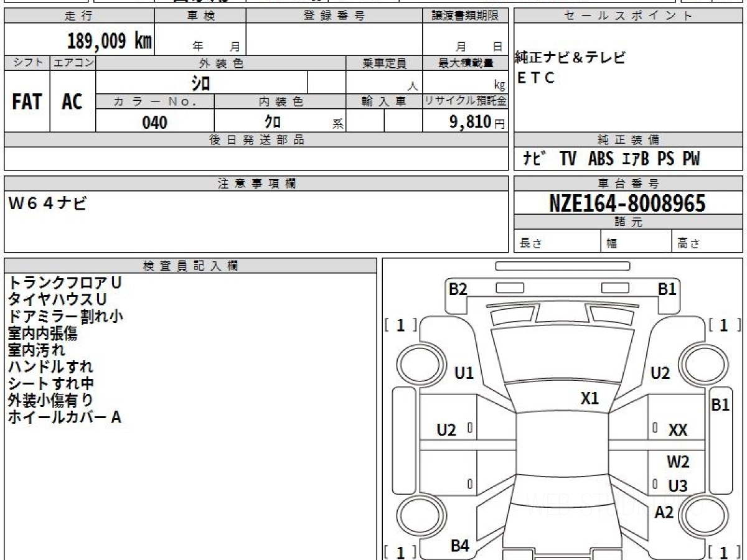747x560 pixels.
Task: Click the 譲渡書類期限 header cell
Action: [x=466, y=16]
